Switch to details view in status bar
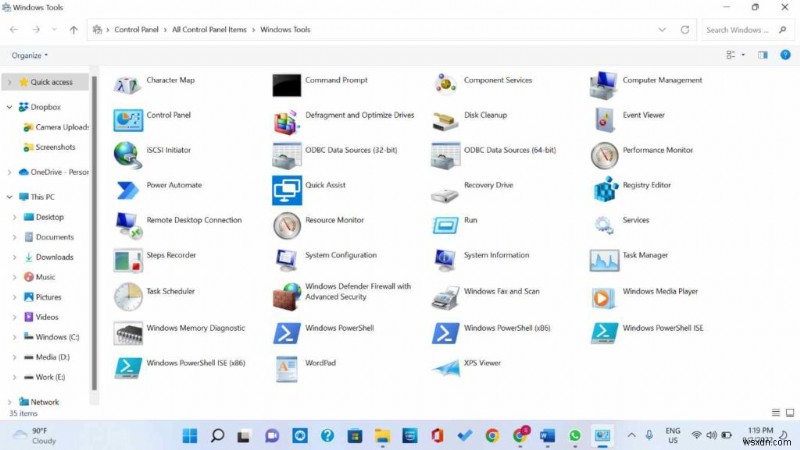This screenshot has height=450, width=800. [x=776, y=413]
